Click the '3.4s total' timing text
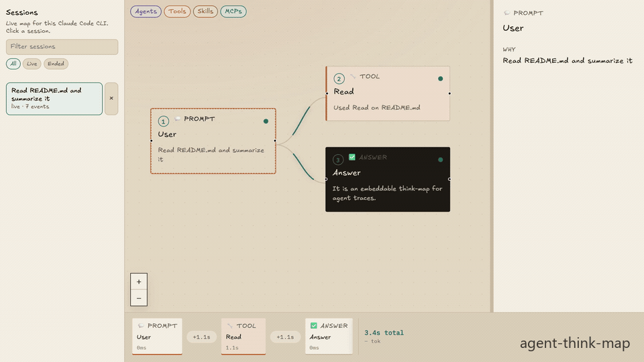Image resolution: width=644 pixels, height=362 pixels. (384, 333)
